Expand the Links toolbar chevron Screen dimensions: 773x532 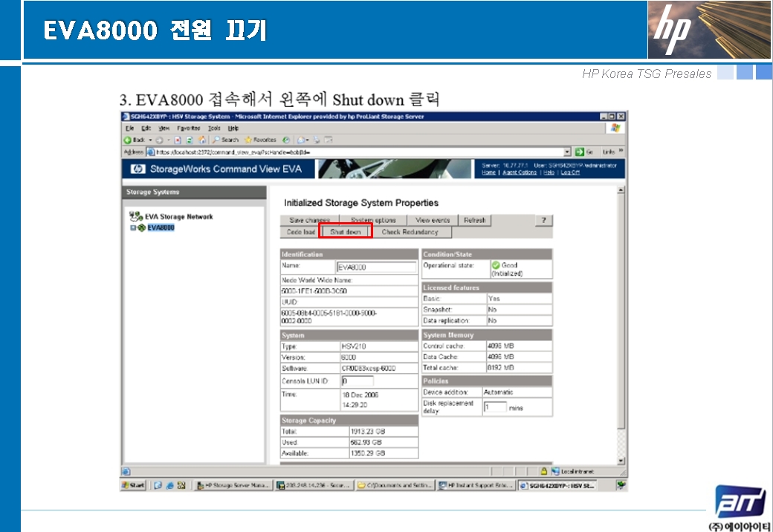[621, 151]
